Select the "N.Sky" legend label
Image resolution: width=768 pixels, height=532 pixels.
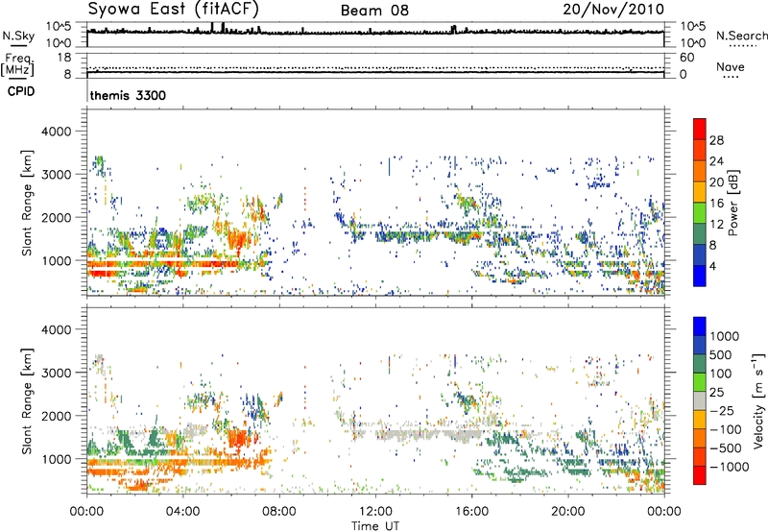tap(18, 36)
